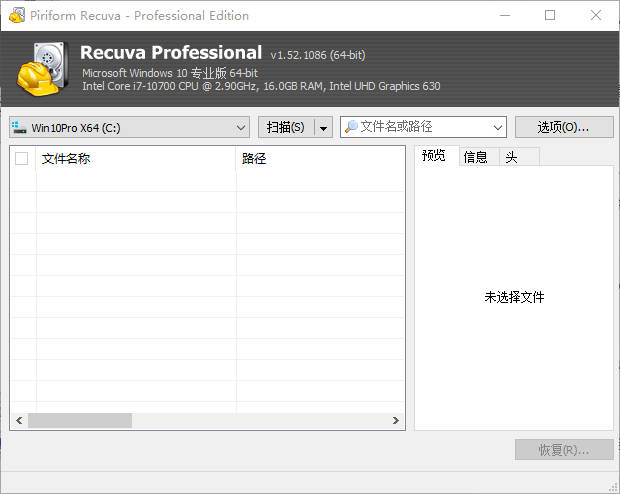Viewport: 620px width, 494px height.
Task: Click the Recuva hard-hat drive logo
Action: 42,68
